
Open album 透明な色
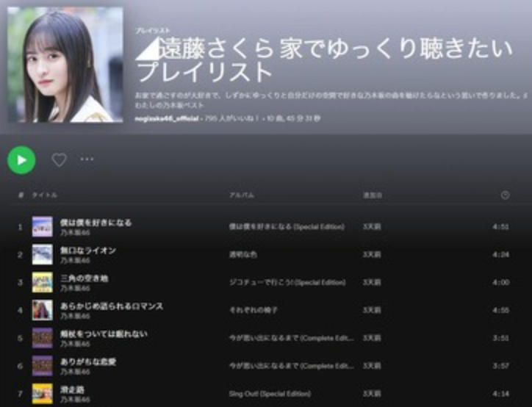point(243,254)
